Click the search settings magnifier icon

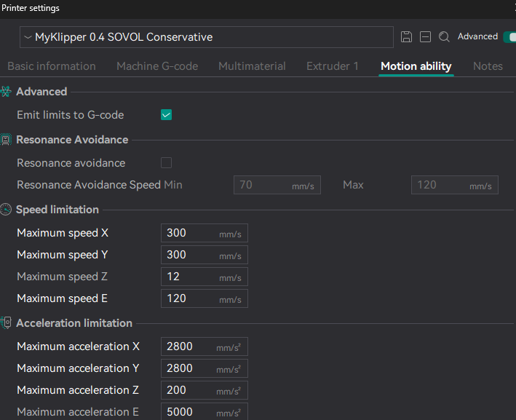(444, 37)
